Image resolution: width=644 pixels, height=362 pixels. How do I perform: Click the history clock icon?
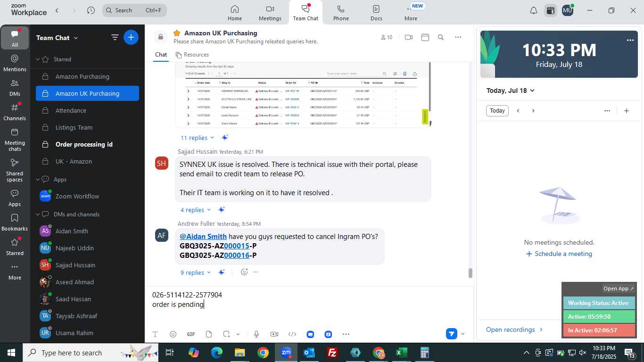coord(91,10)
